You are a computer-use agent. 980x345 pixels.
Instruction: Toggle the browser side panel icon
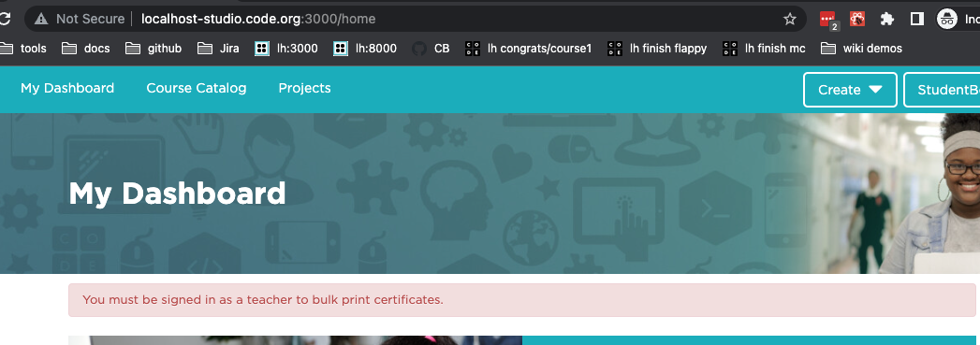(917, 19)
